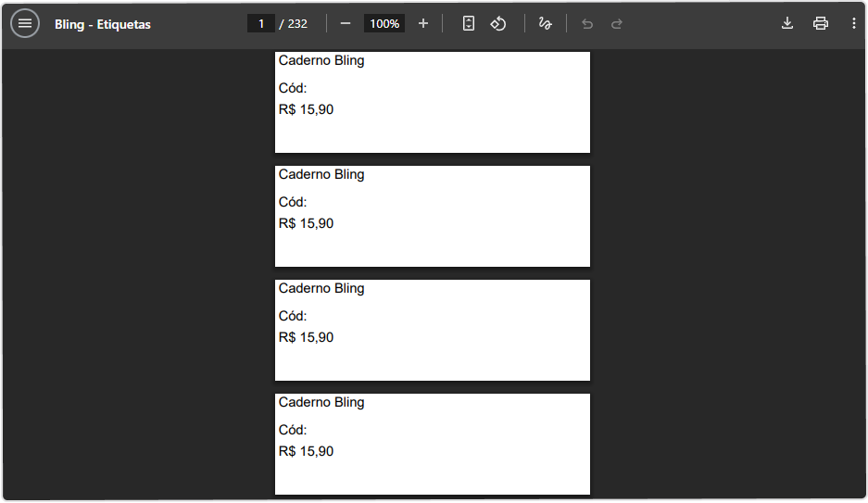The width and height of the screenshot is (868, 503).
Task: Click the Bling - Etiquetas document title
Action: [x=103, y=24]
